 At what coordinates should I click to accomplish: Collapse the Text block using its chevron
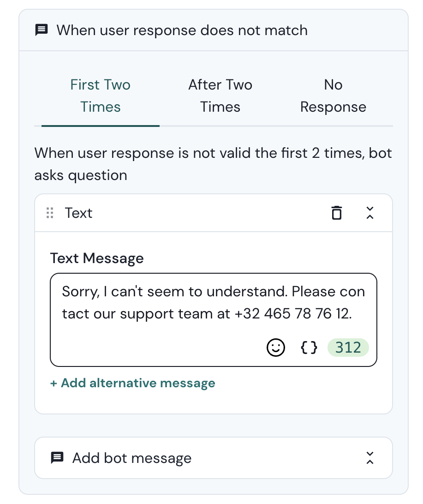pyautogui.click(x=369, y=213)
